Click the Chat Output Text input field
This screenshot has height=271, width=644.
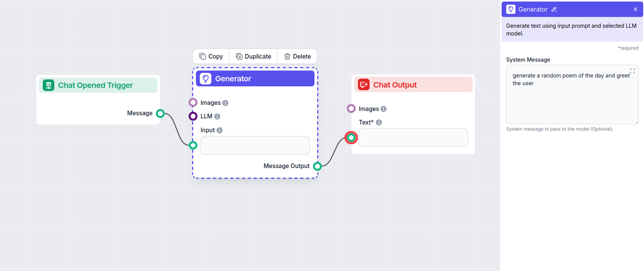[x=413, y=138]
